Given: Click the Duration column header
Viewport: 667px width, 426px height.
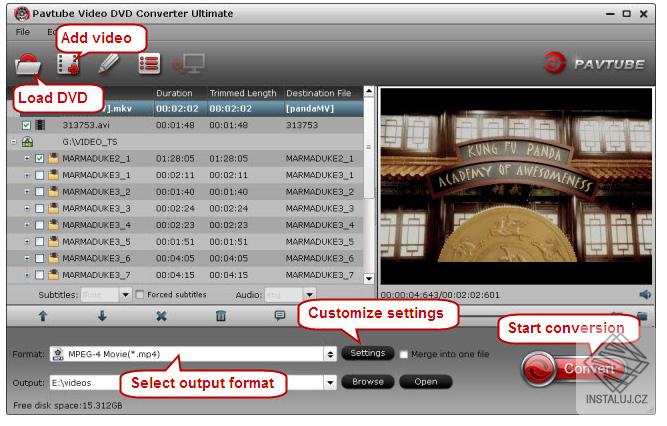Looking at the screenshot, I should (x=174, y=93).
